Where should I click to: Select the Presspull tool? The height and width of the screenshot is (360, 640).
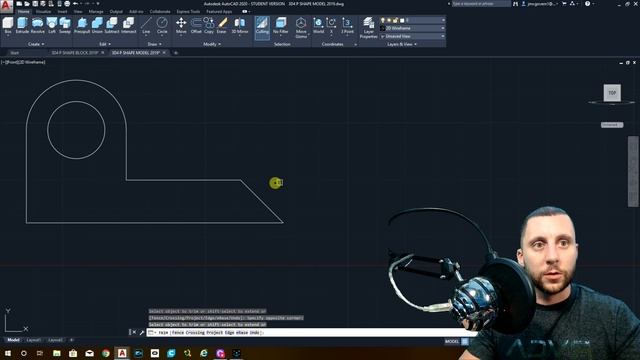click(82, 25)
